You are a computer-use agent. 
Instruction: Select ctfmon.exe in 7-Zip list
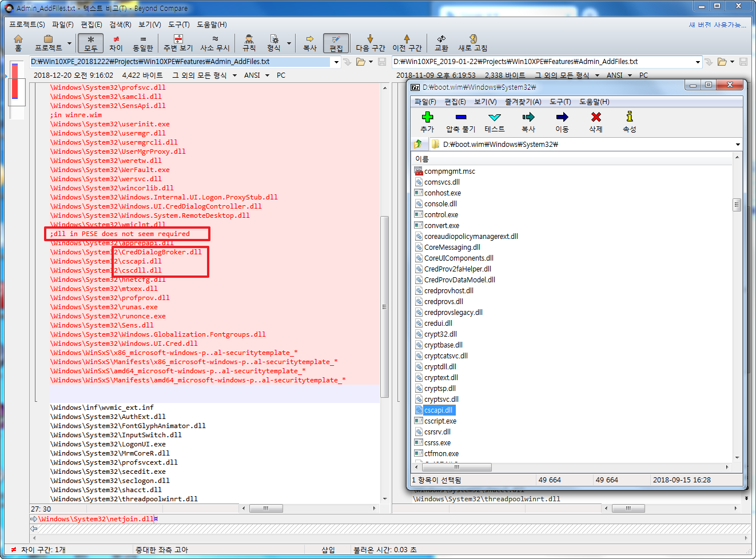(441, 454)
